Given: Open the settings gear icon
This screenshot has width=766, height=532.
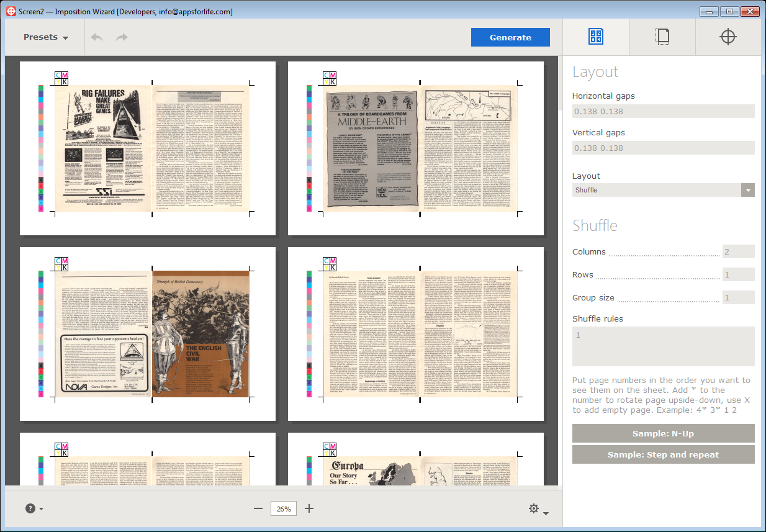Looking at the screenshot, I should (533, 508).
